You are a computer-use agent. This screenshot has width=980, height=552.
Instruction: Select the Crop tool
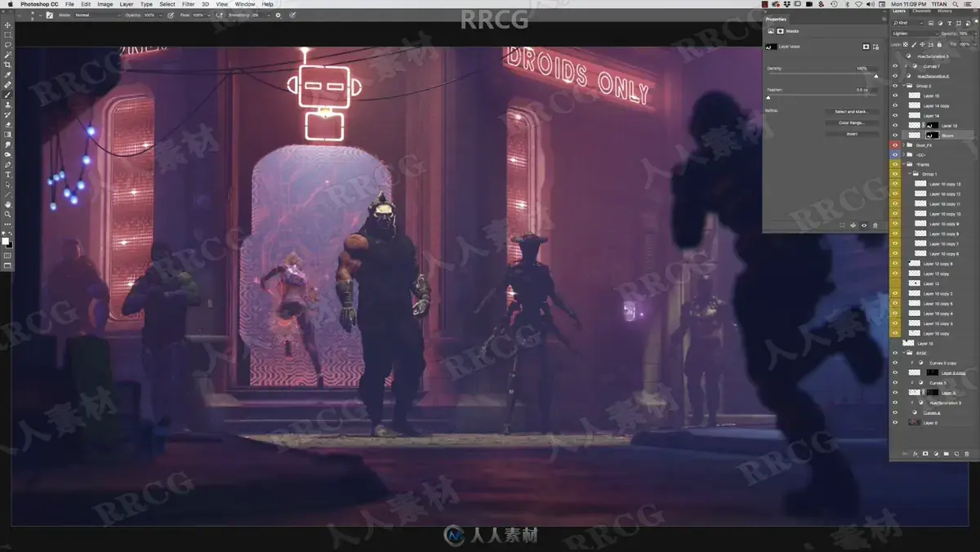8,64
